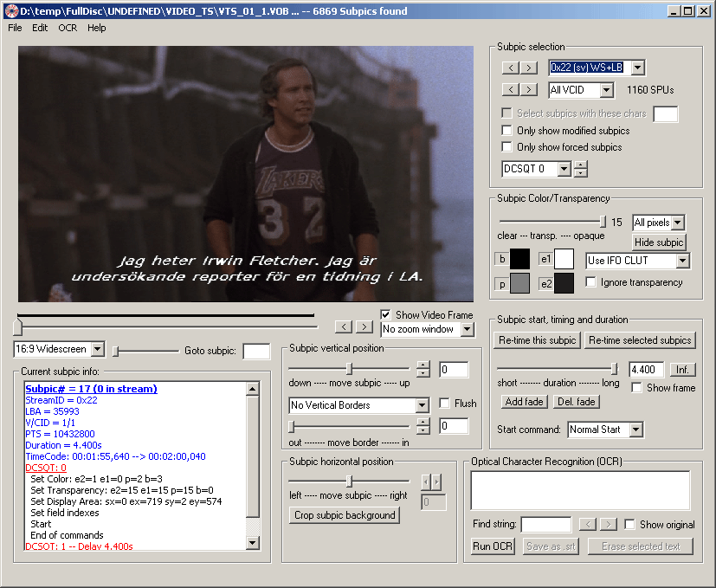This screenshot has width=716, height=588.
Task: Go to previous subpic below video frame
Action: pyautogui.click(x=344, y=326)
